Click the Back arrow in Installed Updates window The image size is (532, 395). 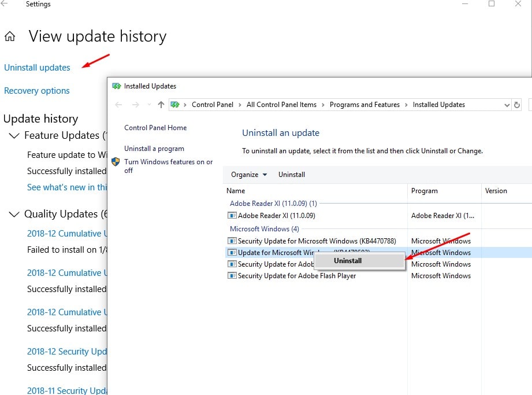pyautogui.click(x=119, y=105)
